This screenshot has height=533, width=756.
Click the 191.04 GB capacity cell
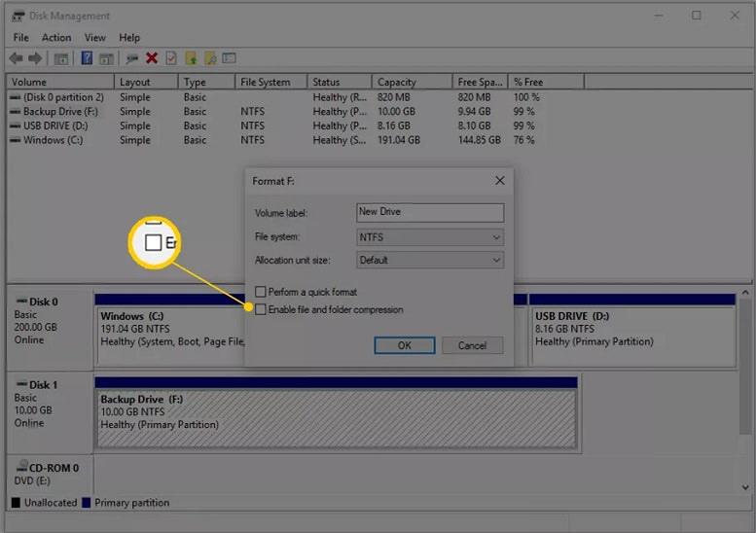coord(399,140)
